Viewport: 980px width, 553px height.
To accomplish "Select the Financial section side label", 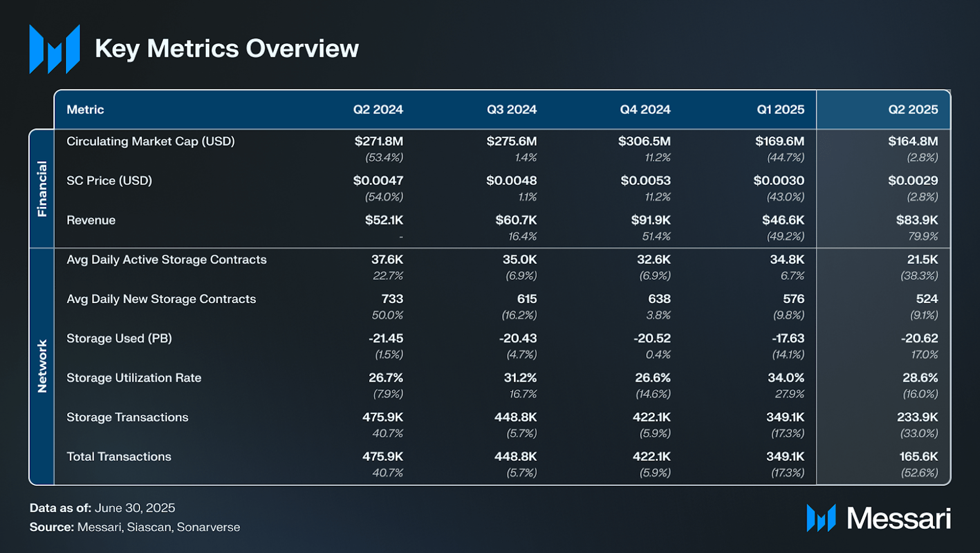I will pyautogui.click(x=42, y=189).
